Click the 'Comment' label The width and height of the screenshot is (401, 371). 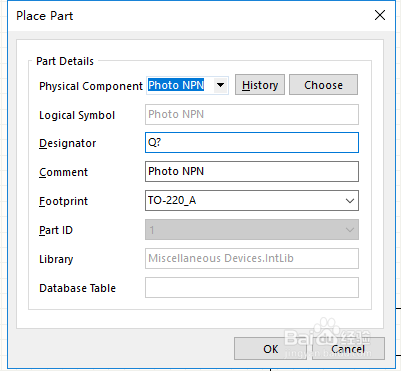click(64, 172)
